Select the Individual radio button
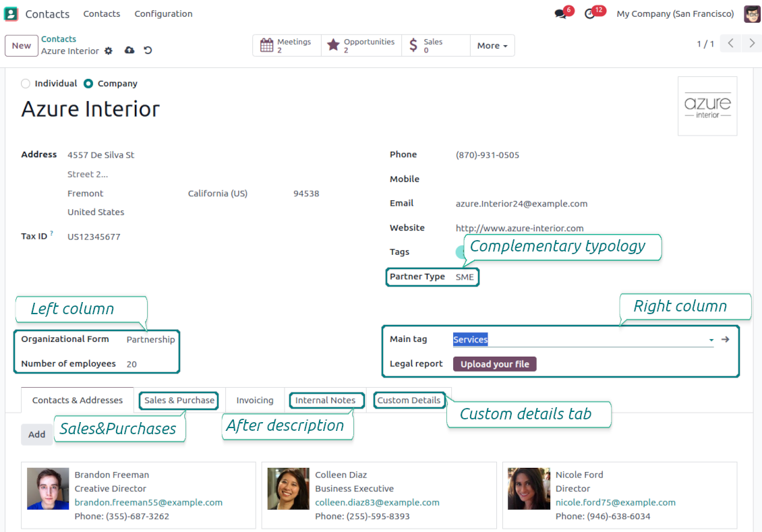 pyautogui.click(x=26, y=84)
